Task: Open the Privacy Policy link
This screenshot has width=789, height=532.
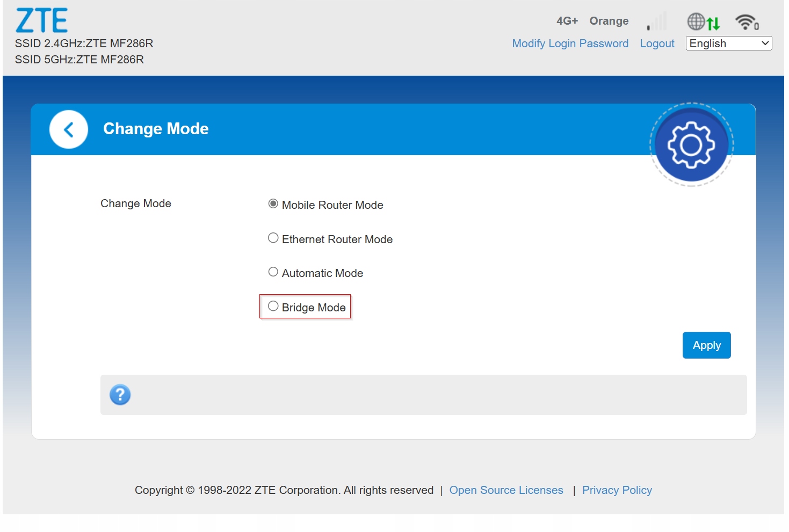Action: [617, 490]
